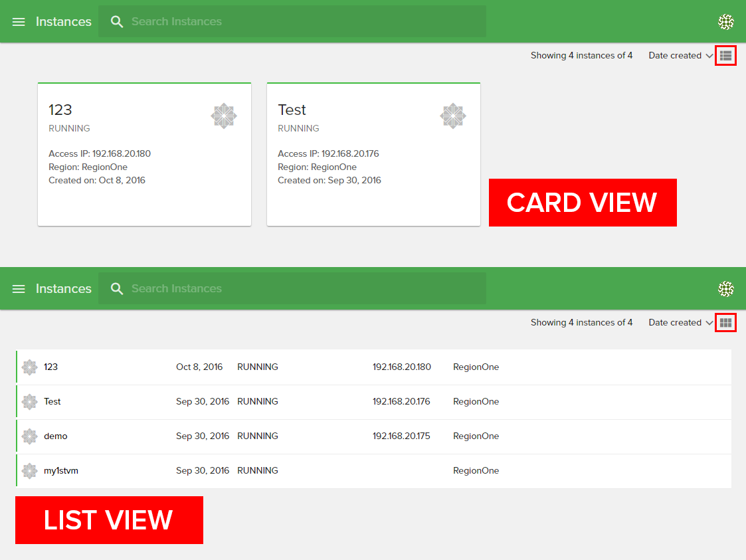Click the magnifier icon in the card view search bar
This screenshot has height=560, width=746.
[x=117, y=22]
